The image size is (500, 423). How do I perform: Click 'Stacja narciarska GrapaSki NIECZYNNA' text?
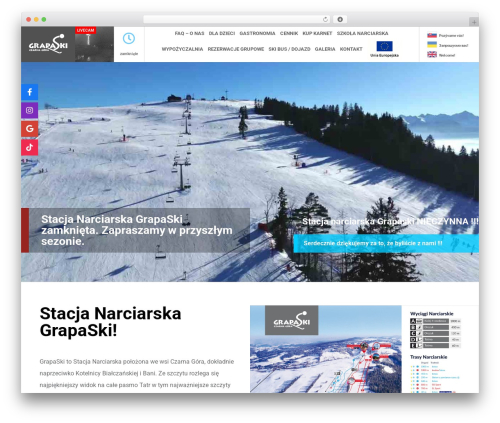coord(390,221)
